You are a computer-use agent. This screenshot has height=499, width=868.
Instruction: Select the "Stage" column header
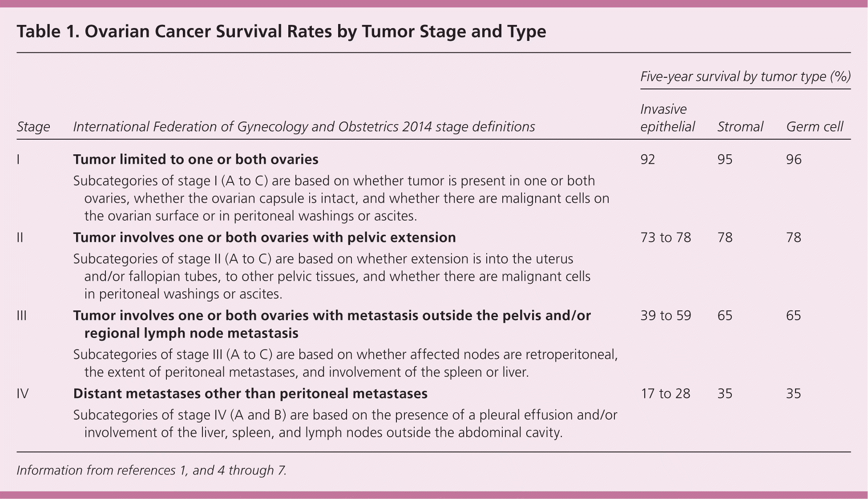pyautogui.click(x=33, y=127)
